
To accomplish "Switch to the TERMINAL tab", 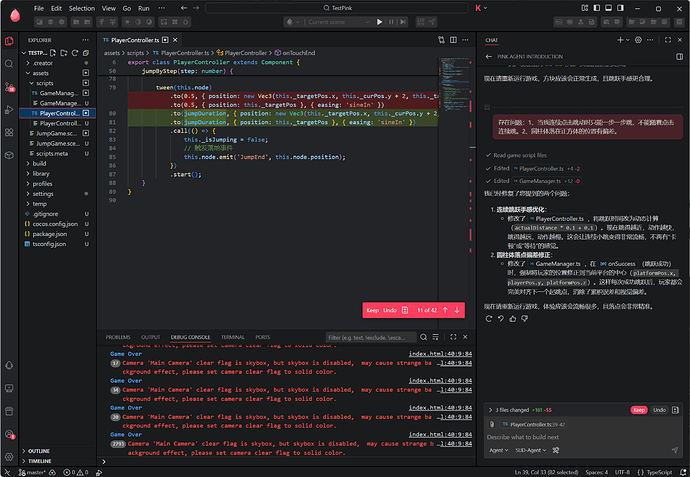I will [232, 337].
